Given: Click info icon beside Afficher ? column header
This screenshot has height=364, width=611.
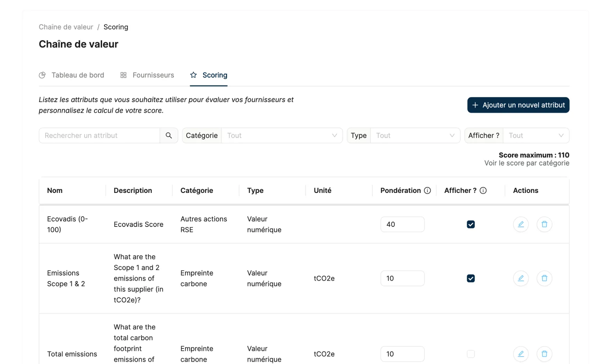Looking at the screenshot, I should (483, 191).
